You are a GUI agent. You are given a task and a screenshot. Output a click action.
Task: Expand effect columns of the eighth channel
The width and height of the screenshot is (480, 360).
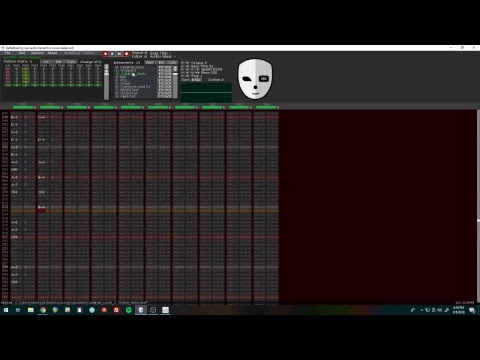tap(224, 107)
